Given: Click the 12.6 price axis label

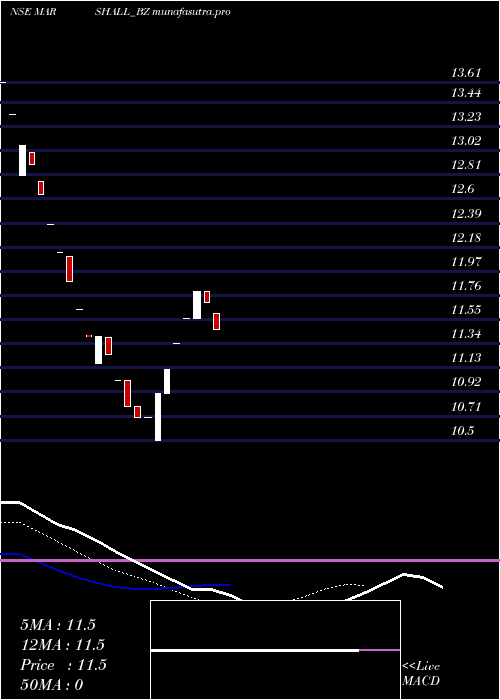Looking at the screenshot, I should click(462, 189).
